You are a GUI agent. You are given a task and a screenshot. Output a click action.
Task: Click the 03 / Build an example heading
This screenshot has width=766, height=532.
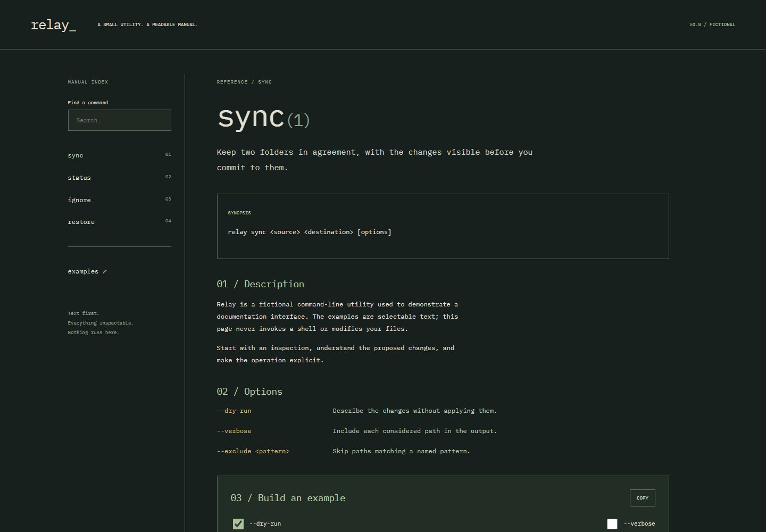tap(288, 498)
